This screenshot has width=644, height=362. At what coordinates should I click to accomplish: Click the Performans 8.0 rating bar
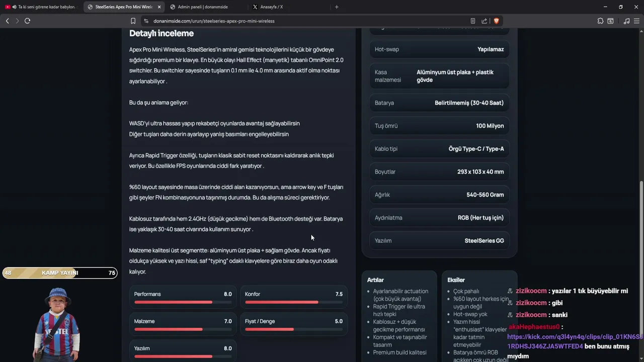[x=183, y=297]
